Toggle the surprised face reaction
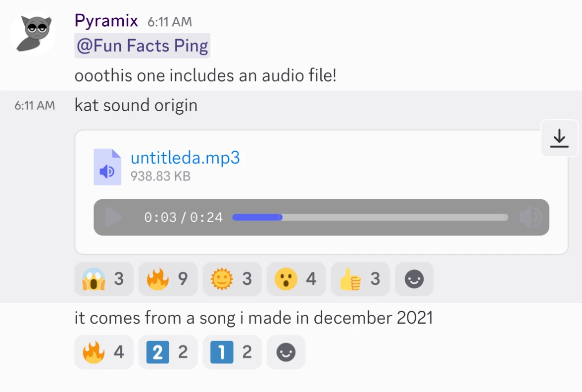 pos(296,279)
